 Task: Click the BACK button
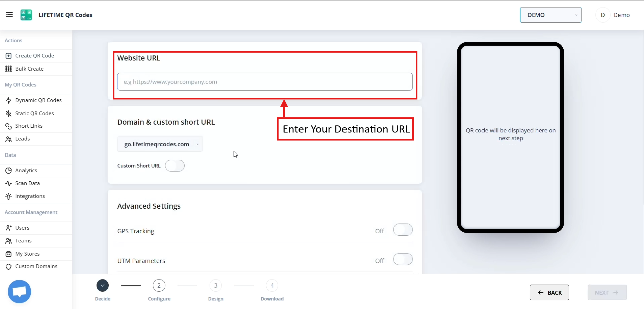[x=549, y=292]
